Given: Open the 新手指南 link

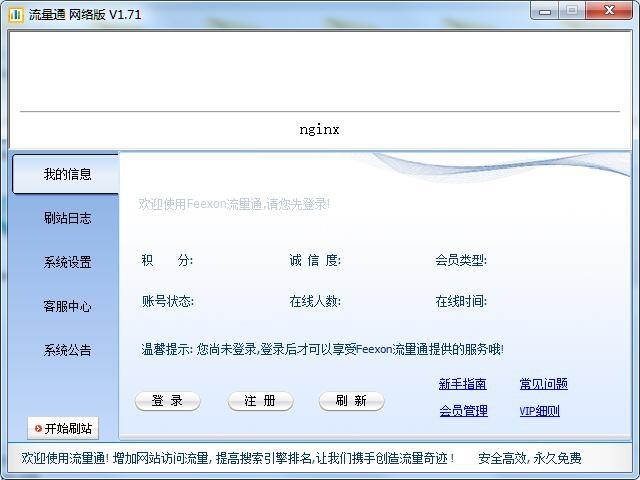Looking at the screenshot, I should click(x=462, y=384).
